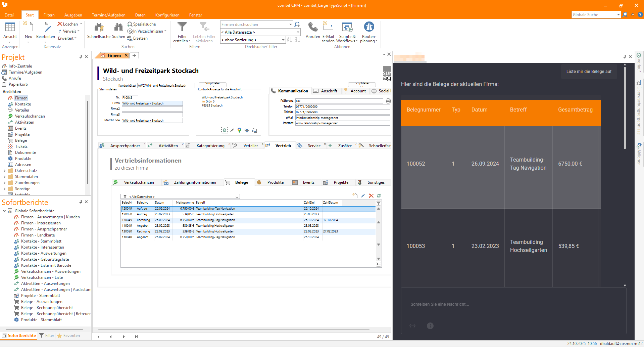The height and width of the screenshot is (347, 644).
Task: Click the Anrufen phone icon in the ribbon
Action: pos(313,28)
